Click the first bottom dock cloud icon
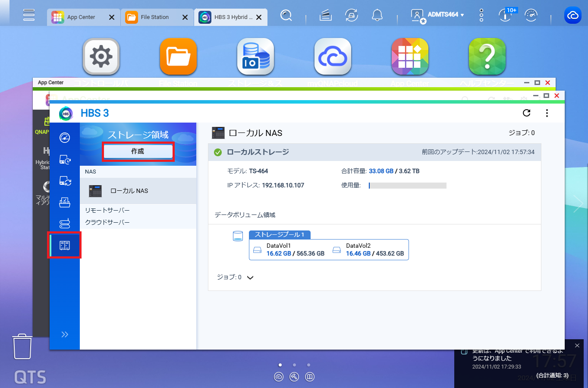Image resolution: width=588 pixels, height=388 pixels. pyautogui.click(x=279, y=377)
